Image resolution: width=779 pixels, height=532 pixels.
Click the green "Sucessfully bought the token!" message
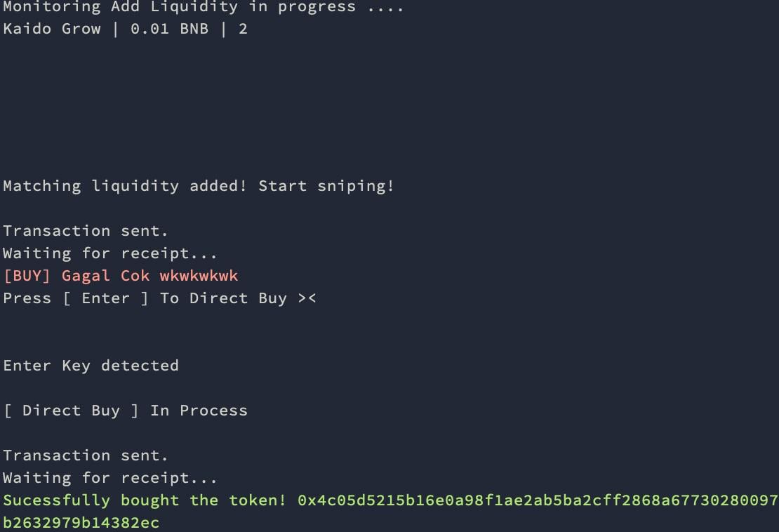pyautogui.click(x=145, y=500)
